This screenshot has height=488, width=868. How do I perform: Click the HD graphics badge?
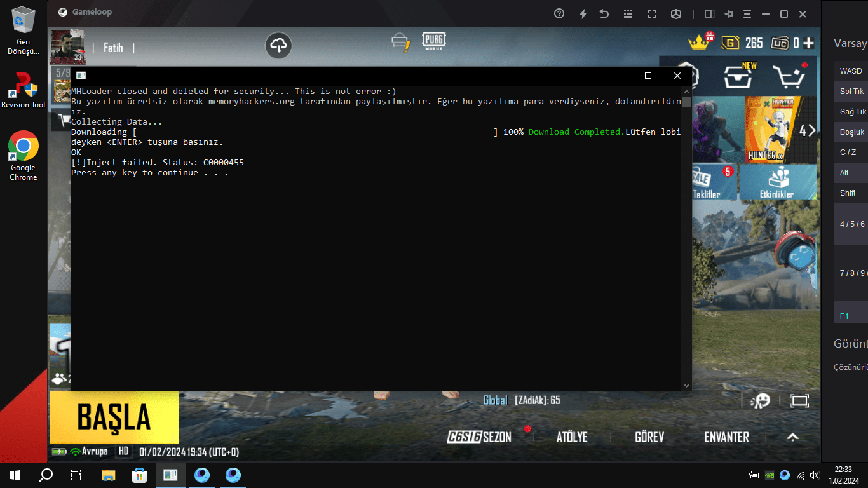124,452
